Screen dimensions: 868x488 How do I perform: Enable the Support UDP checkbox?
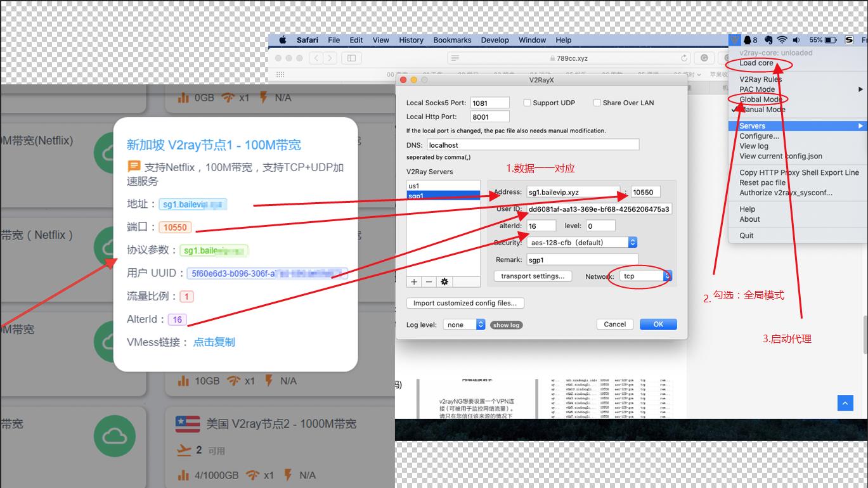click(x=527, y=103)
